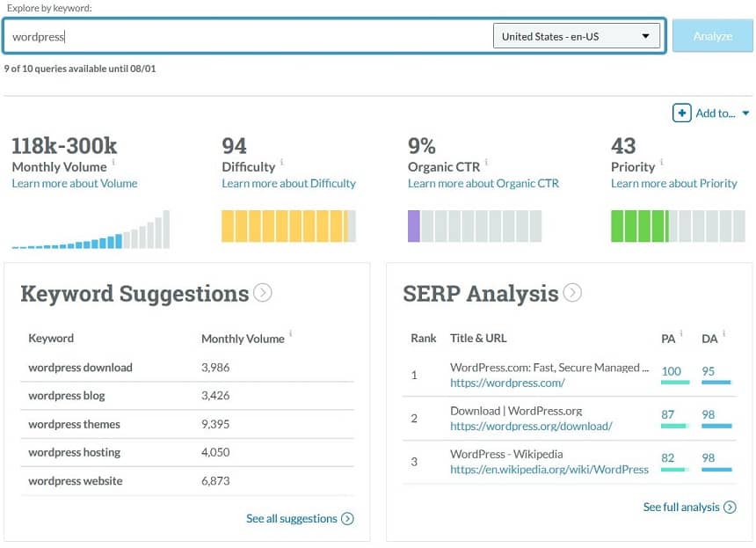Select the wordpress website keyword row

187,481
